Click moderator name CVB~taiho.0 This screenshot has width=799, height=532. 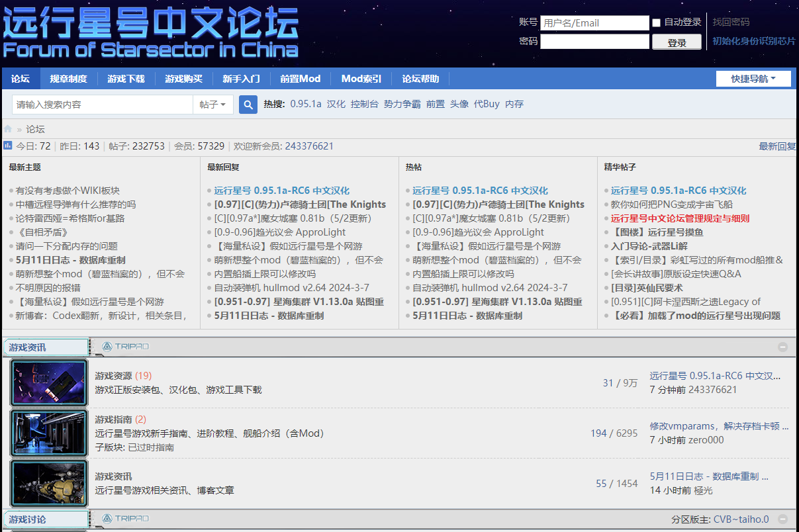(741, 519)
